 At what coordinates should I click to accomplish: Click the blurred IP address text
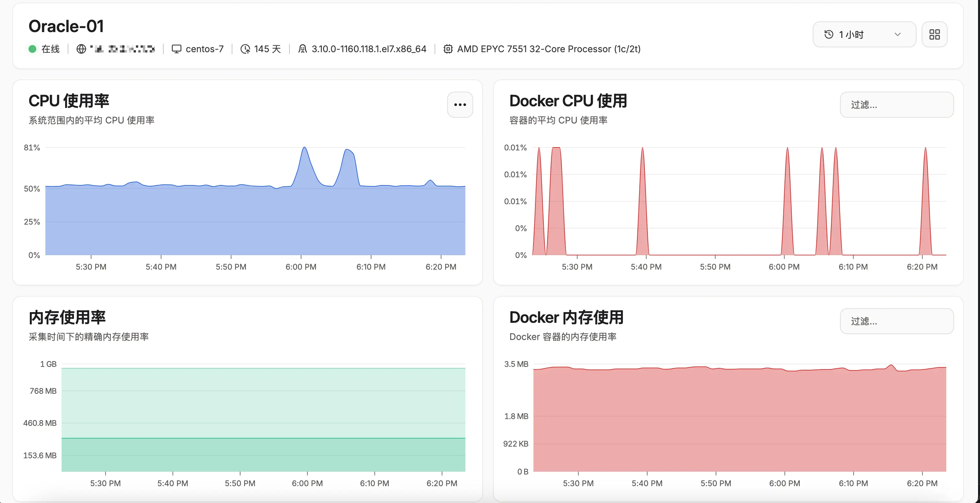pos(122,49)
